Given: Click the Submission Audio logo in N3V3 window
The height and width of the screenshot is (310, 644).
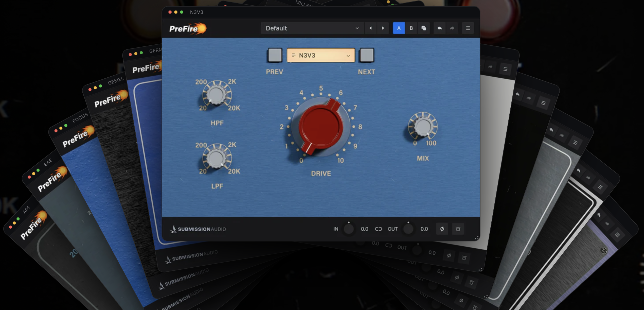Looking at the screenshot, I should [198, 229].
